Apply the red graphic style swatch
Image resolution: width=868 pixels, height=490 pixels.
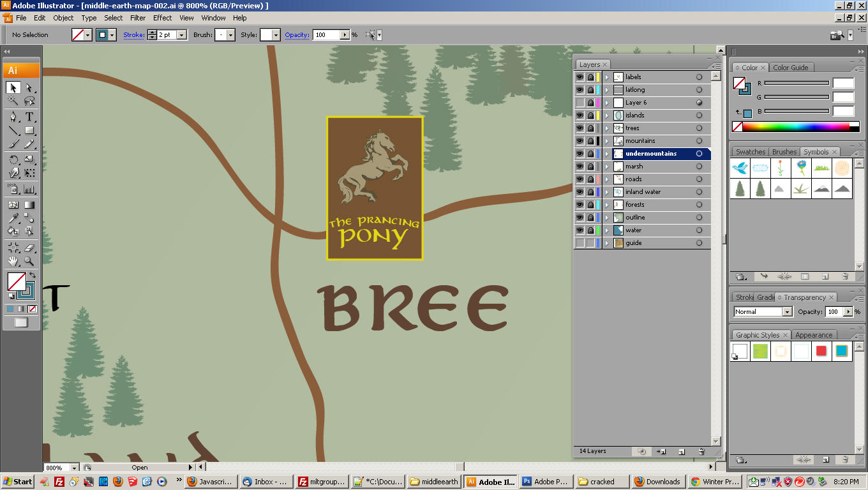pos(821,351)
